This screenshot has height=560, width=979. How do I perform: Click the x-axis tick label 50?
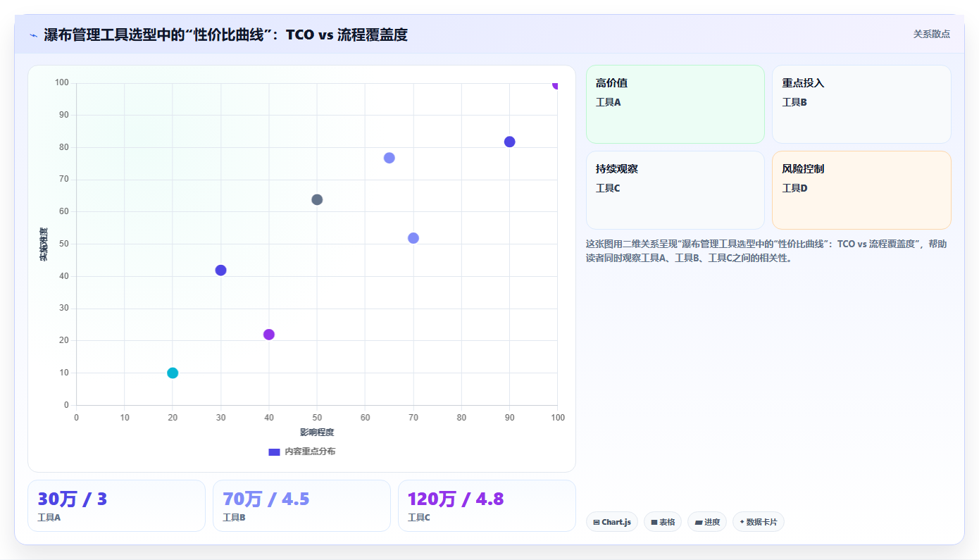tap(317, 418)
